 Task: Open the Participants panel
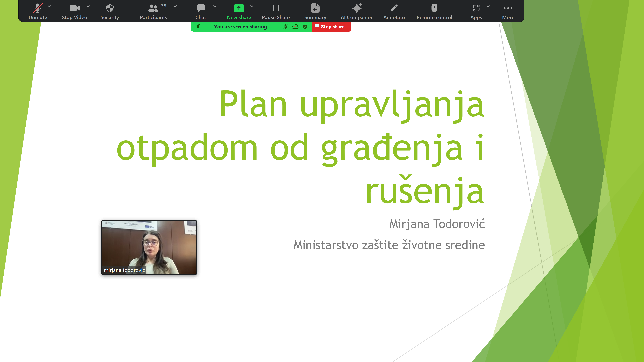point(153,11)
